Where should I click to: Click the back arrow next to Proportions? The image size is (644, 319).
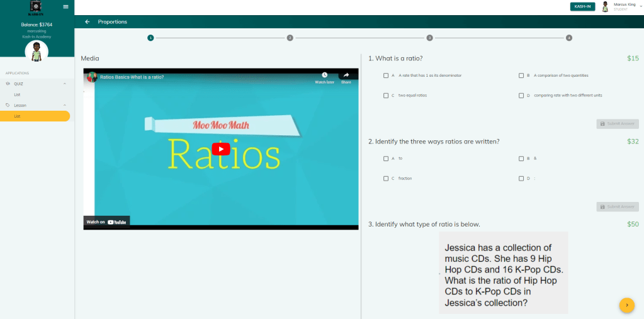[88, 22]
